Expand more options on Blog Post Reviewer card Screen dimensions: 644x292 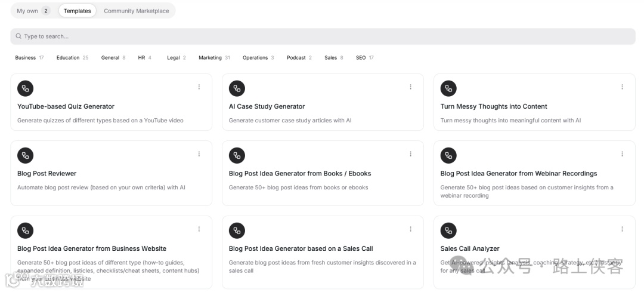tap(199, 154)
